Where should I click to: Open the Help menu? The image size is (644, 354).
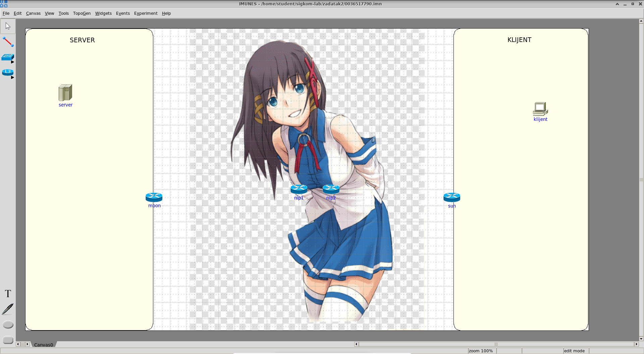pyautogui.click(x=166, y=13)
